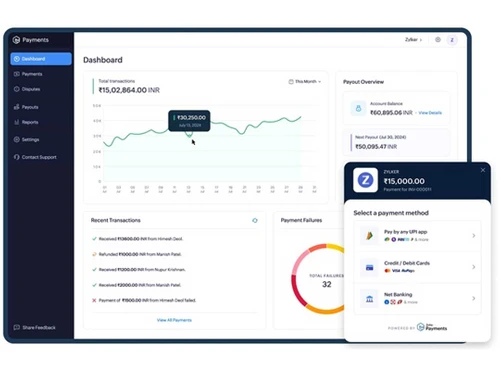The width and height of the screenshot is (500, 375).
Task: Click the Settings gear icon in sidebar
Action: (17, 139)
